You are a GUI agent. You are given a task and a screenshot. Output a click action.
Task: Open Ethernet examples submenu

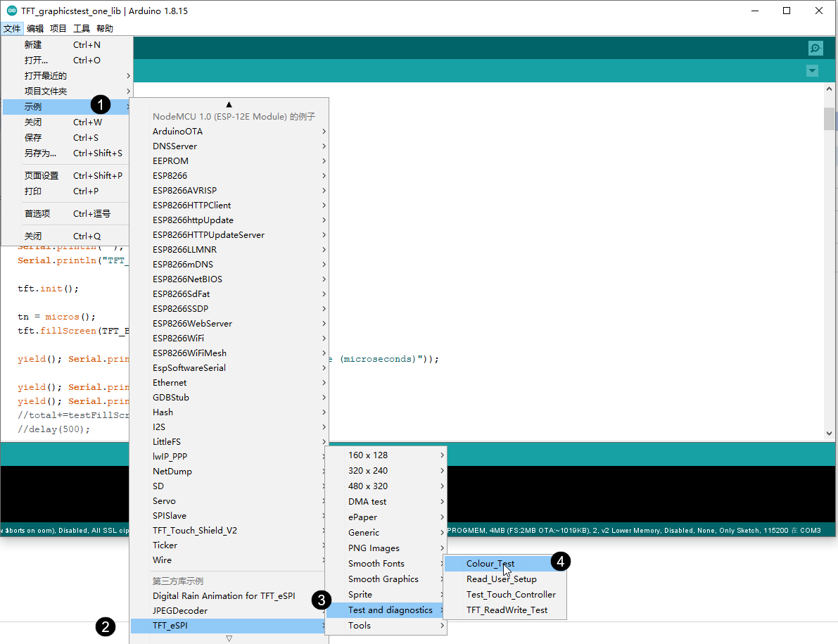(x=229, y=383)
